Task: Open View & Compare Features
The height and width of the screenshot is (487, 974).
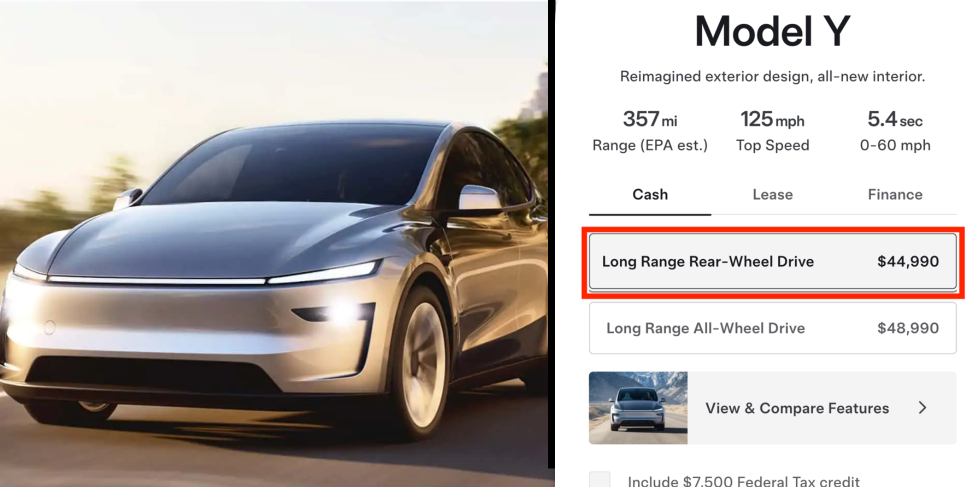Action: click(773, 408)
